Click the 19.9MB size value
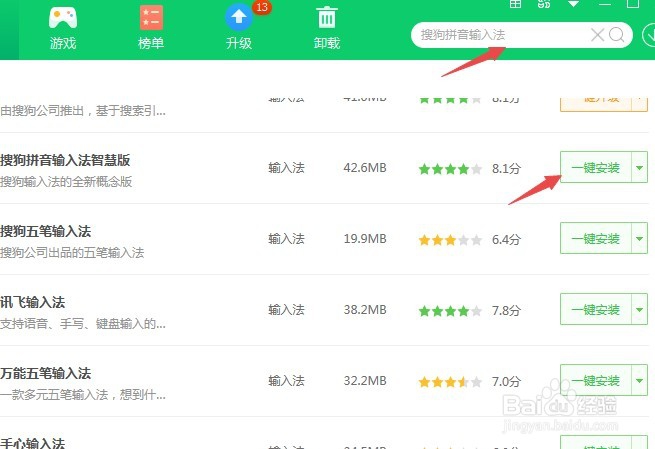Image resolution: width=655 pixels, height=449 pixels. [x=365, y=239]
